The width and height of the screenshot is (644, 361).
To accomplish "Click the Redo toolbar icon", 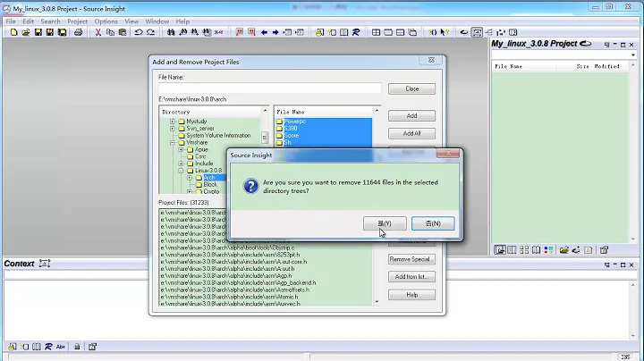I will [x=151, y=32].
